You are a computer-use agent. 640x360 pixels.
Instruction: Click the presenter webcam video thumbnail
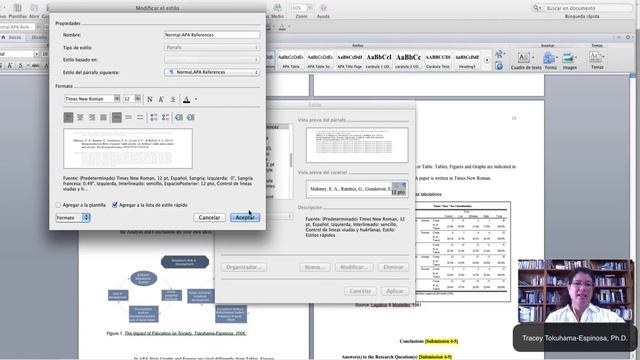point(576,291)
